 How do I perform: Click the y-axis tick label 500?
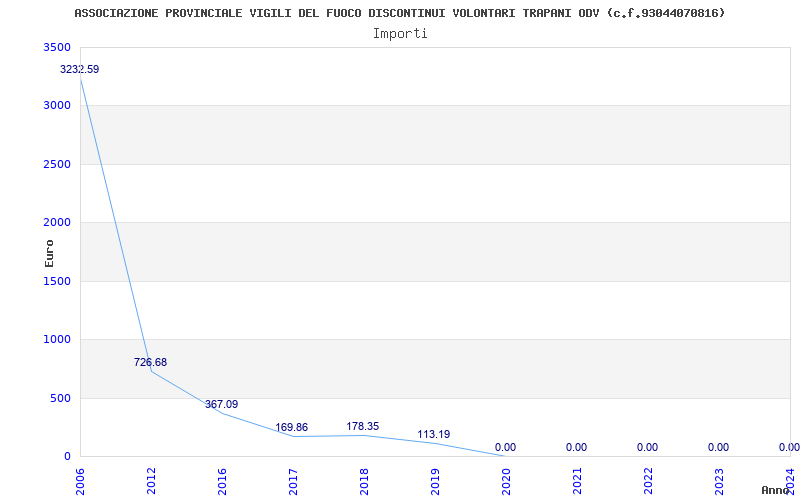62,398
